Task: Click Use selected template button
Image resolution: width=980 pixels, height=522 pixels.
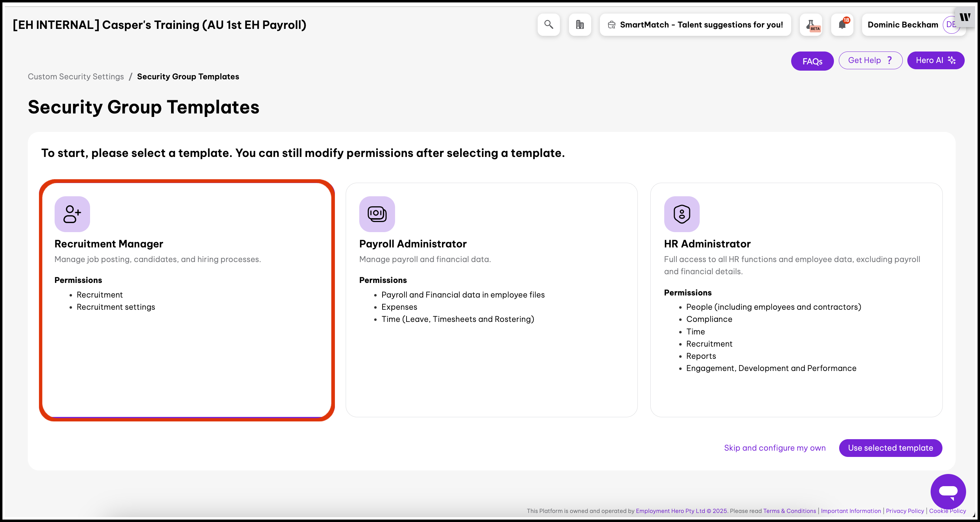Action: click(x=890, y=448)
